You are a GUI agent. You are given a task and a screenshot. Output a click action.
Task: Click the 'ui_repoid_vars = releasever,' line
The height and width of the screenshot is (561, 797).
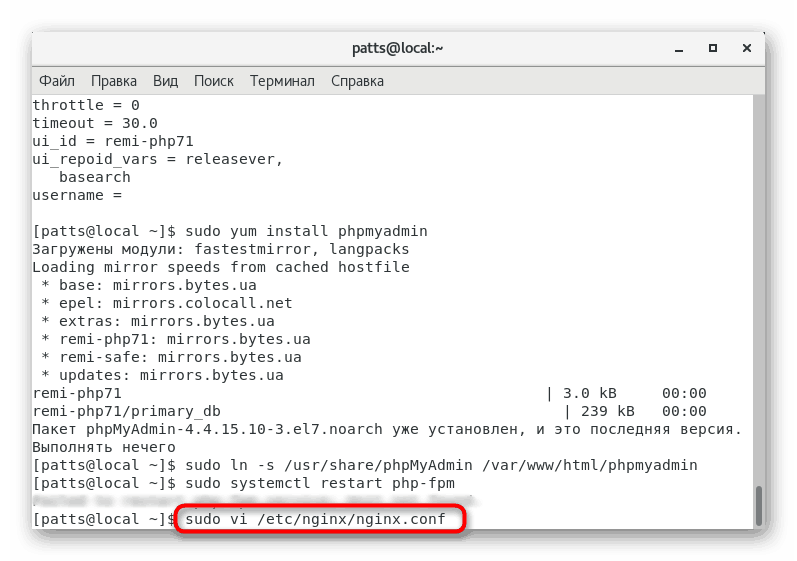[x=158, y=160]
